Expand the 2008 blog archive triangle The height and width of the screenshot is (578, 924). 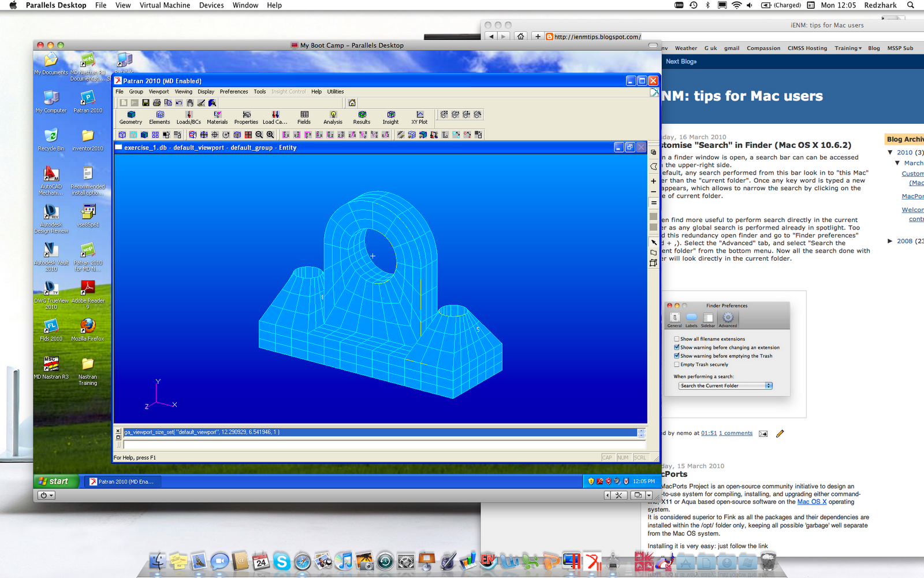891,241
